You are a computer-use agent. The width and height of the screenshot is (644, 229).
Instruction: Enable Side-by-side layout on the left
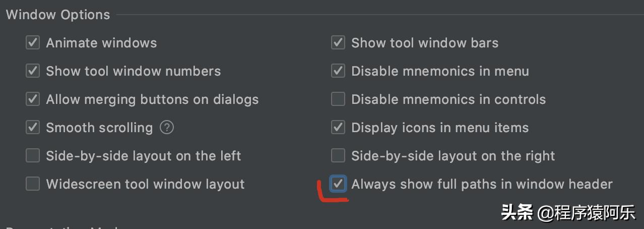pos(33,156)
